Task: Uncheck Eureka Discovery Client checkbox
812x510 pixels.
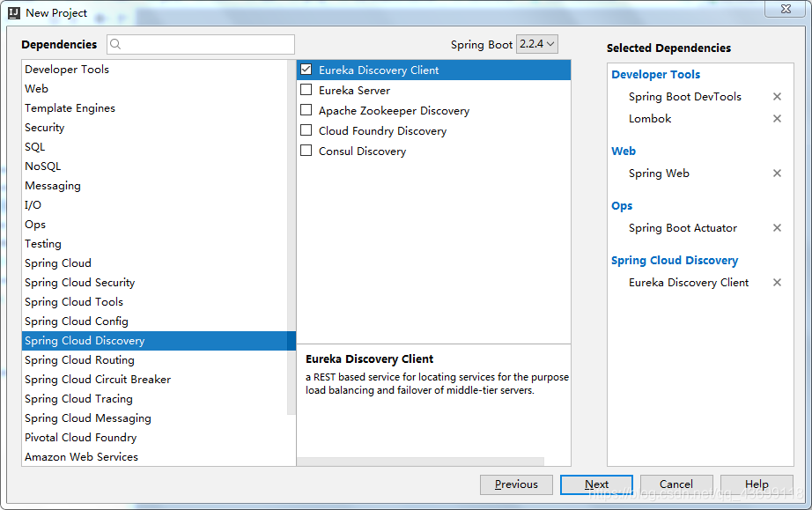Action: click(x=306, y=70)
